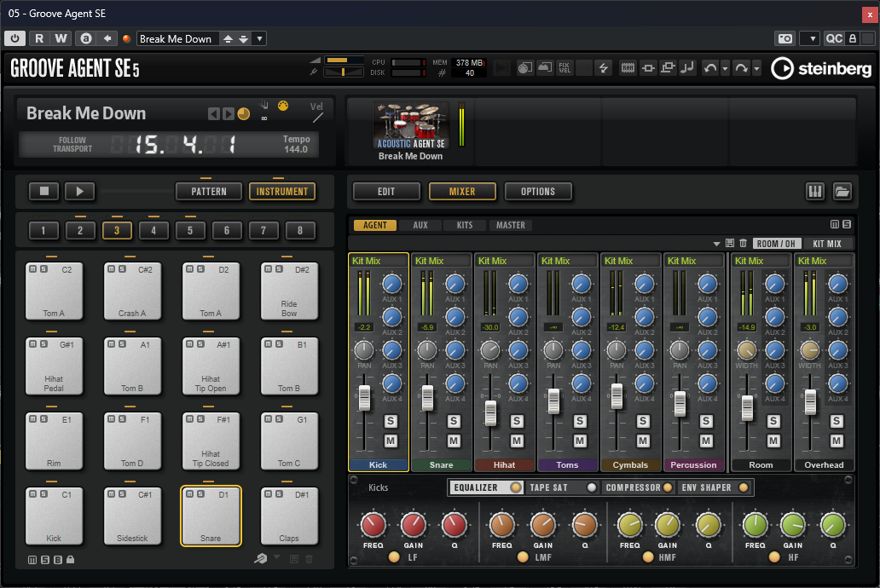Open Kick channel Kit Mix output selector
The width and height of the screenshot is (880, 588).
coord(379,261)
